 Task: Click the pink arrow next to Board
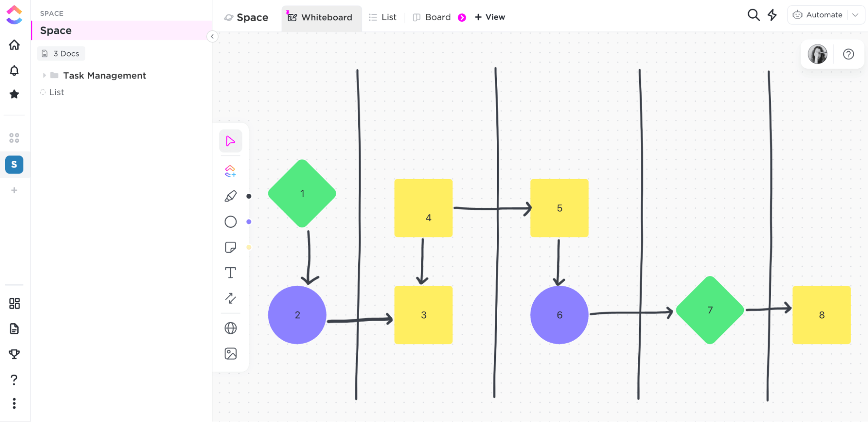point(462,17)
